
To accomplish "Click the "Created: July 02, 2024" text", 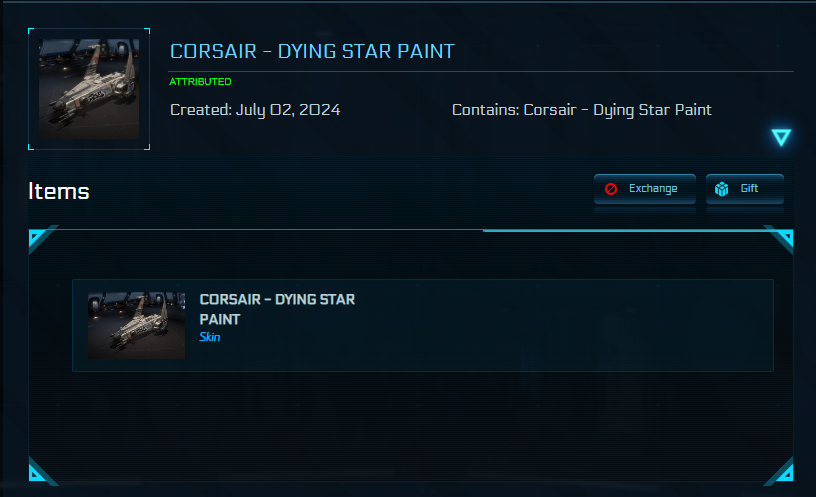I will coord(255,110).
